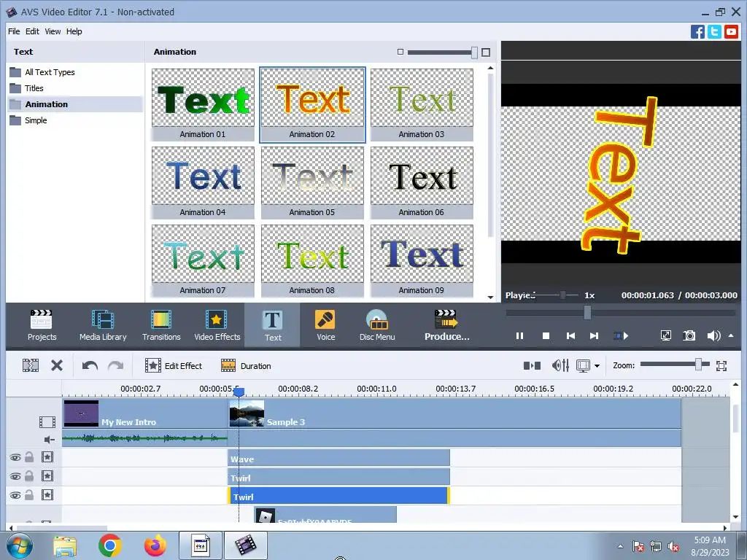
Task: Click the split timeline icon
Action: [31, 366]
